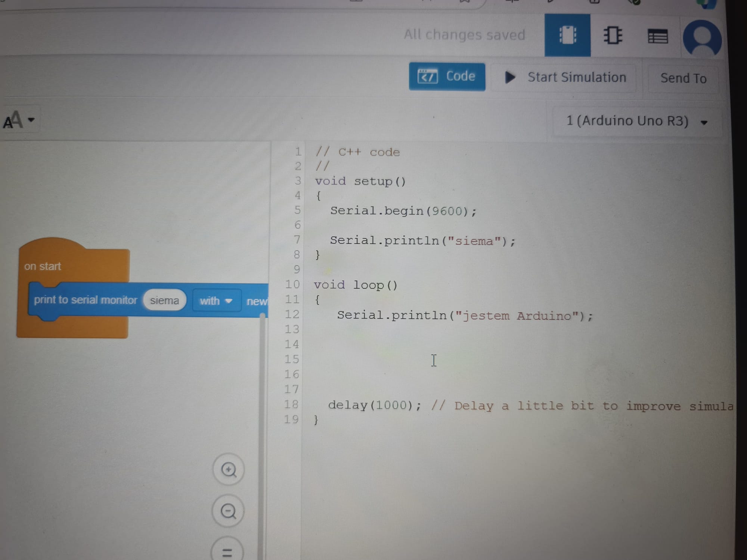This screenshot has width=747, height=560.
Task: Click the 'void loop()' line
Action: pos(356,285)
